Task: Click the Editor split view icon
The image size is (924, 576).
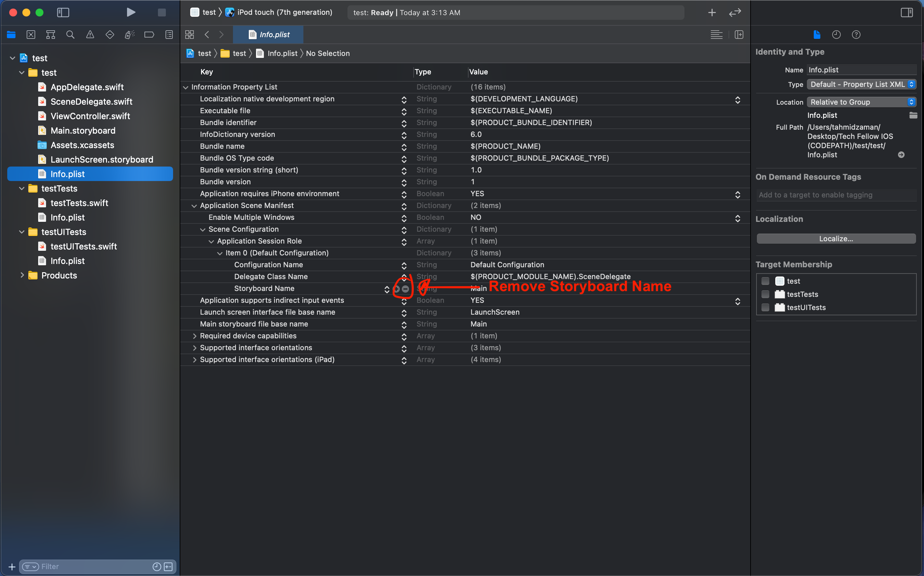Action: point(739,35)
